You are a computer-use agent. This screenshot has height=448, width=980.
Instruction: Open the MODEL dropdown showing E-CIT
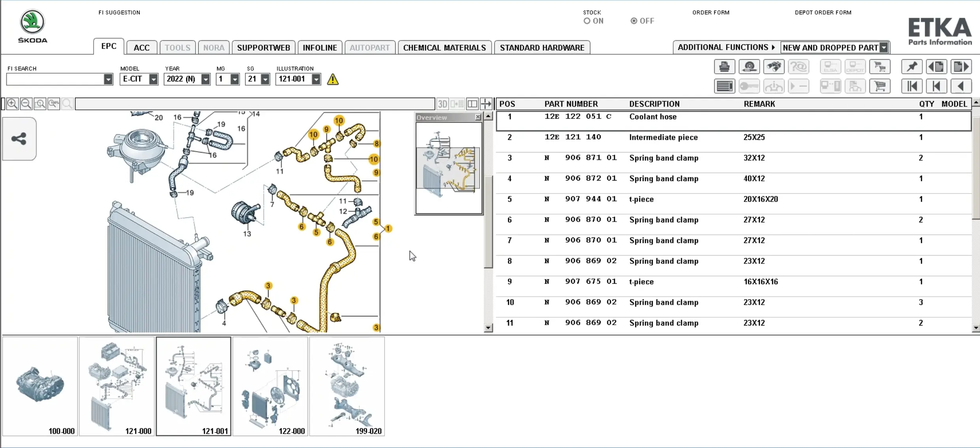coord(154,79)
